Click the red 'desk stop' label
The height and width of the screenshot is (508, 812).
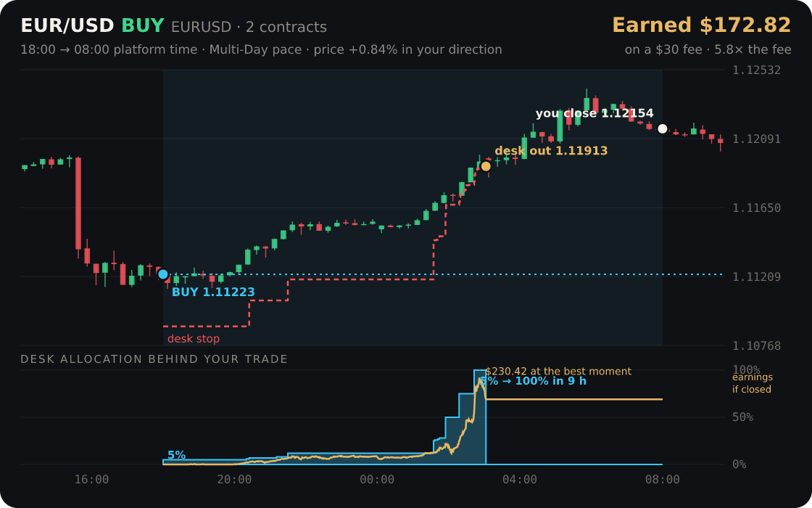pyautogui.click(x=193, y=339)
